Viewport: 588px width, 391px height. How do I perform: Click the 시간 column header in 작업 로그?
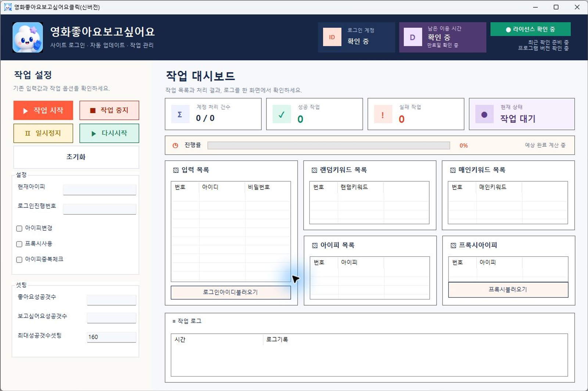point(217,340)
